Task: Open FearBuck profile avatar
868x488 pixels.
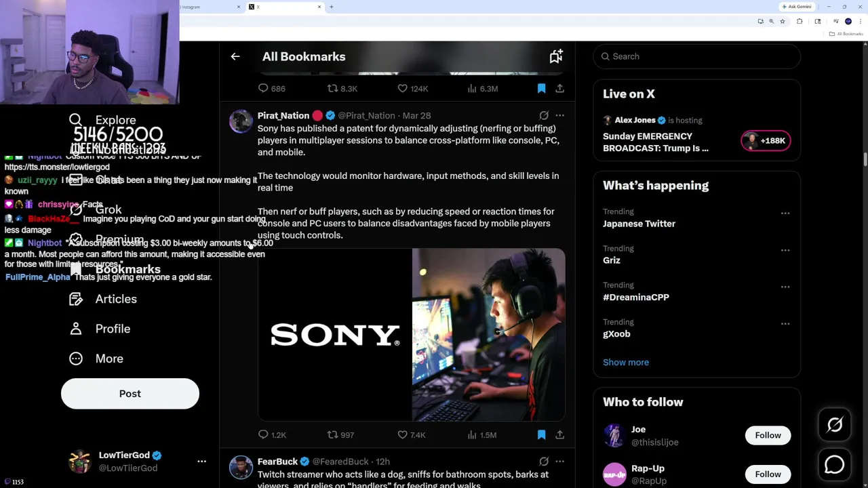Action: click(241, 468)
